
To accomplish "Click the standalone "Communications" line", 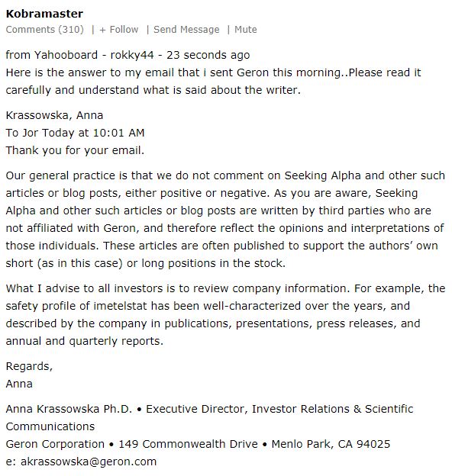I will (50, 426).
